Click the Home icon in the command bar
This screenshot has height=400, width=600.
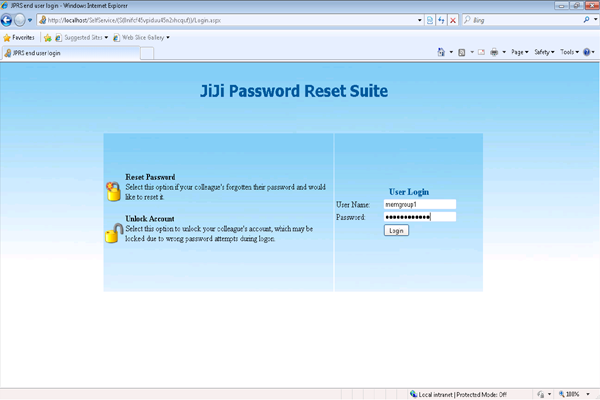(441, 52)
